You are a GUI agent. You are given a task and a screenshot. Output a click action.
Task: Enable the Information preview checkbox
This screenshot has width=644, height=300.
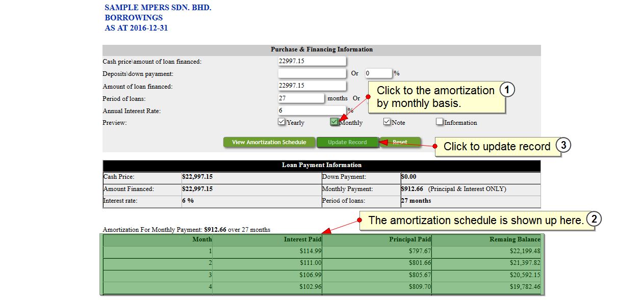coord(440,122)
